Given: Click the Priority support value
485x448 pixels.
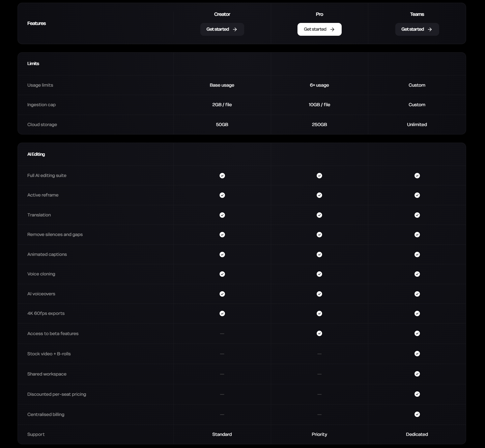Looking at the screenshot, I should [x=319, y=434].
